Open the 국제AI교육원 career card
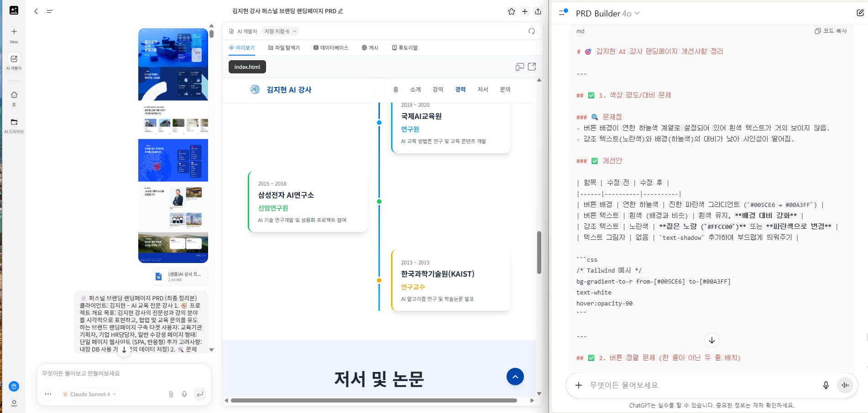The height and width of the screenshot is (413, 868). point(451,128)
